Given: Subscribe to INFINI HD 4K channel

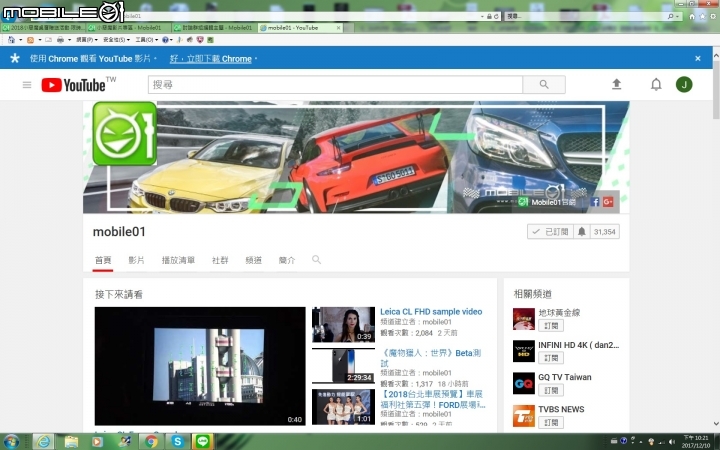Looking at the screenshot, I should click(551, 358).
